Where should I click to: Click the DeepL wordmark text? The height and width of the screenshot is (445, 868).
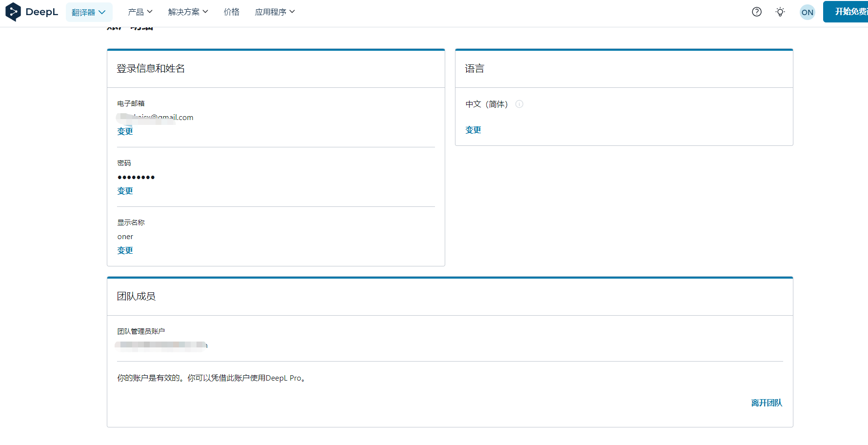click(x=41, y=12)
